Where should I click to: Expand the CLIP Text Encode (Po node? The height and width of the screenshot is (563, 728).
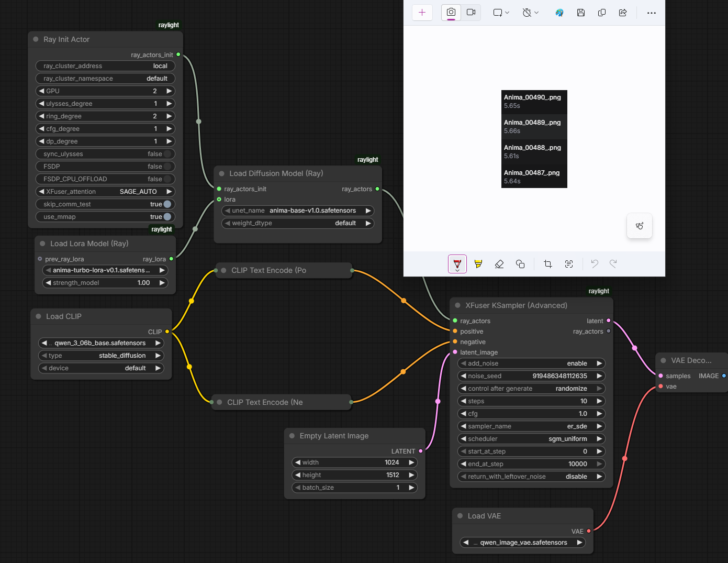[x=223, y=270]
